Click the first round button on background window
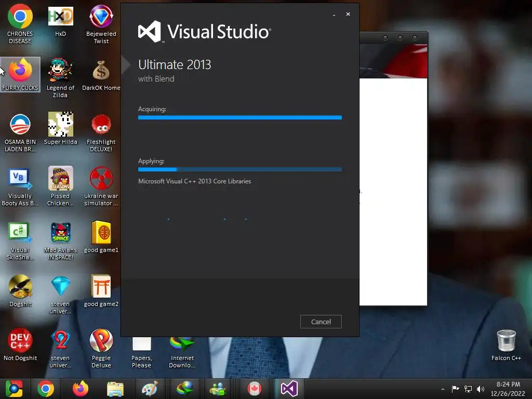 click(x=385, y=37)
